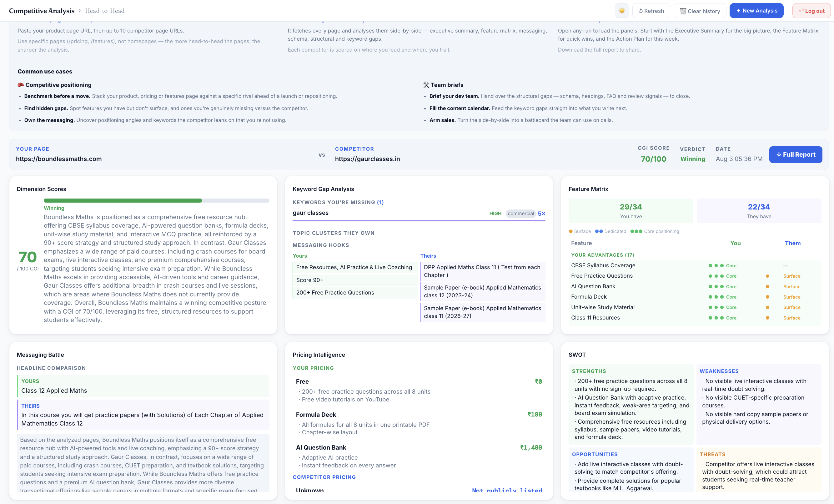This screenshot has width=834, height=504.
Task: Click the Clear history button
Action: point(700,11)
